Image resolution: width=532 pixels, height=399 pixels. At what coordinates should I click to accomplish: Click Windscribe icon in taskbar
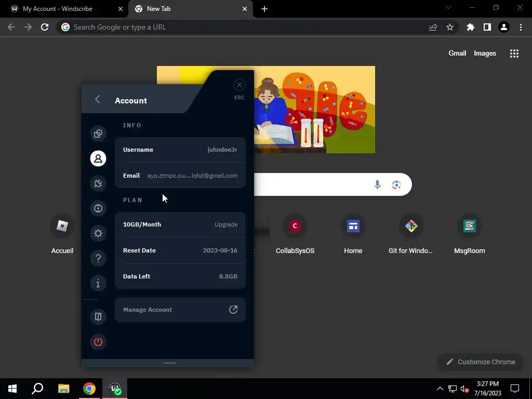click(115, 389)
